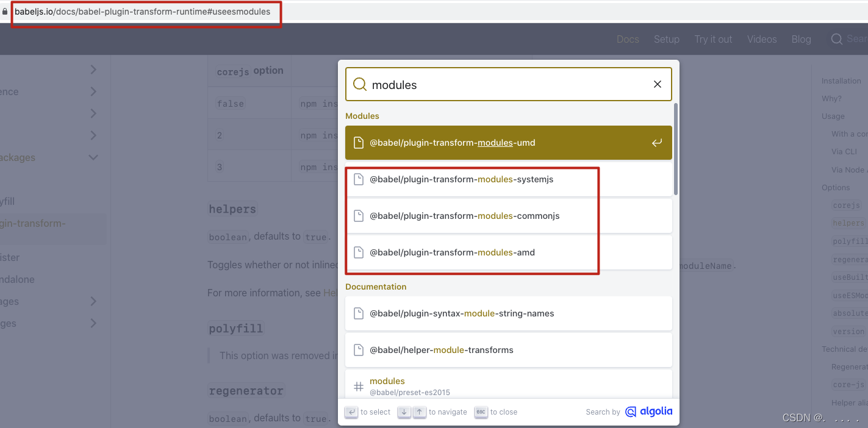Image resolution: width=868 pixels, height=428 pixels.
Task: Go to helpers in the right table of contents
Action: (x=848, y=223)
